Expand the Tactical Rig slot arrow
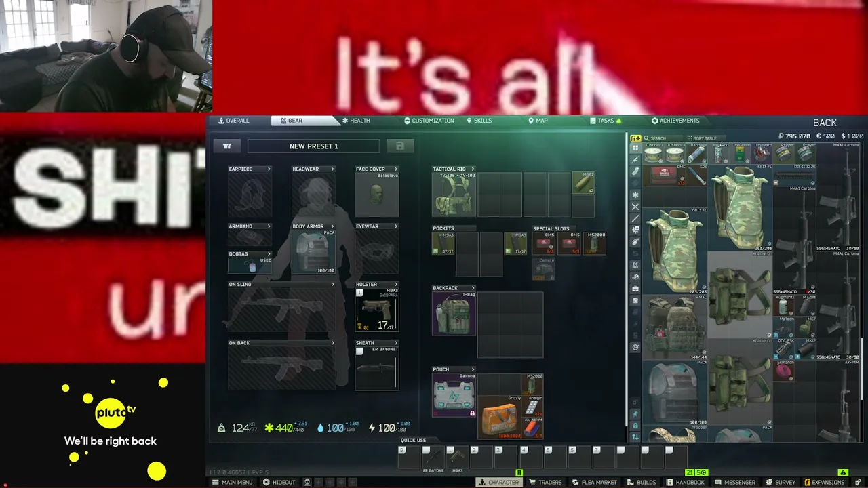 (x=473, y=169)
